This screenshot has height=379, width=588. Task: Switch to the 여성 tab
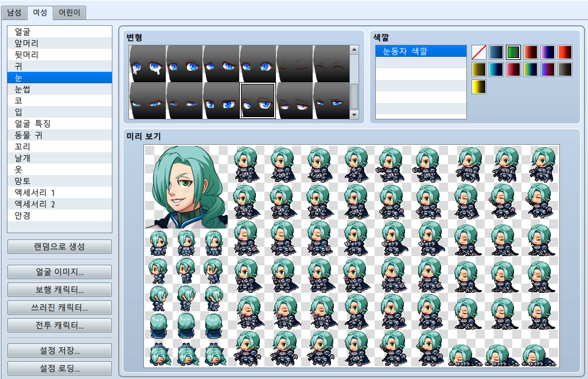point(40,13)
